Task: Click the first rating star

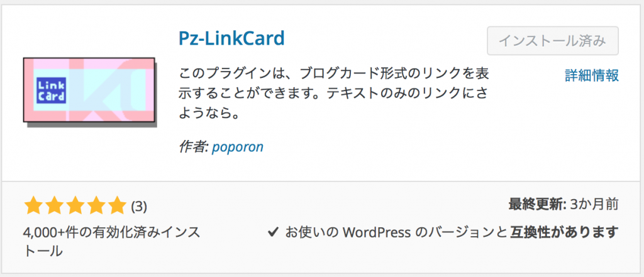Action: tap(33, 205)
